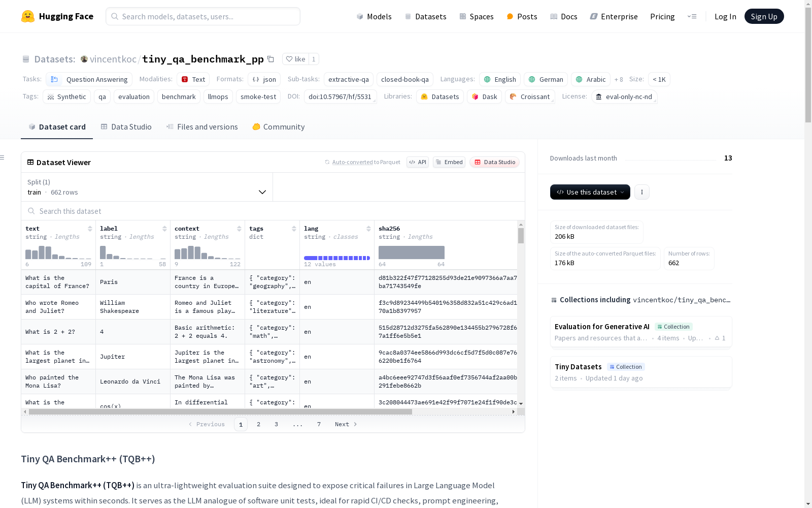Select the German language tag
Image resolution: width=812 pixels, height=508 pixels.
pos(546,79)
